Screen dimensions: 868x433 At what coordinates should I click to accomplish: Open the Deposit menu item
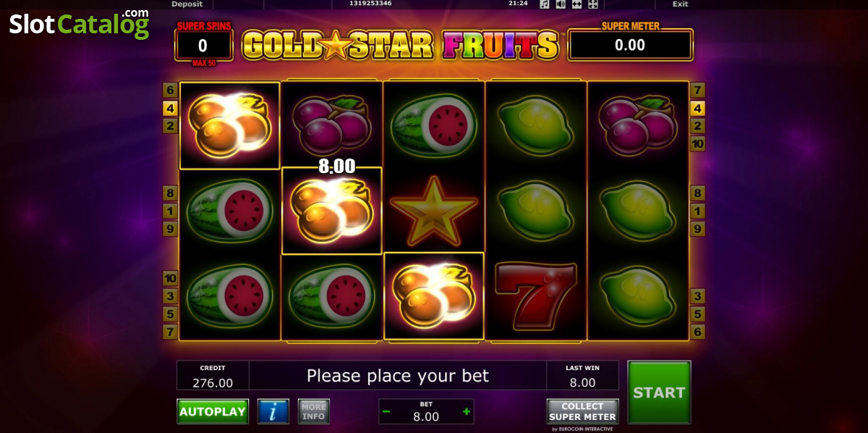coord(187,4)
